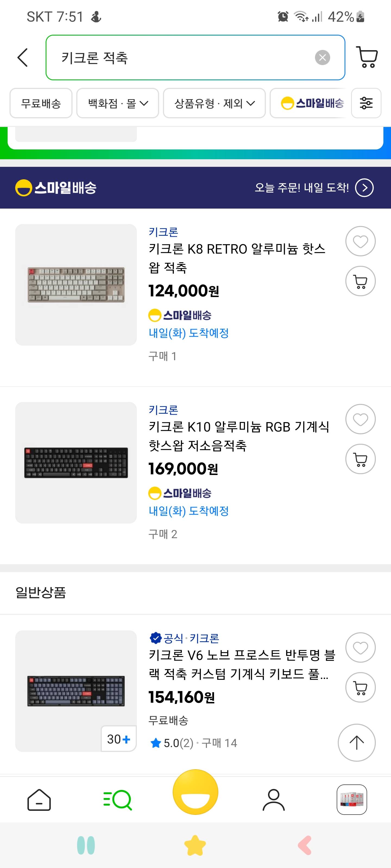Toggle wishlist heart for Keychron K10
Image resolution: width=391 pixels, height=868 pixels.
360,419
